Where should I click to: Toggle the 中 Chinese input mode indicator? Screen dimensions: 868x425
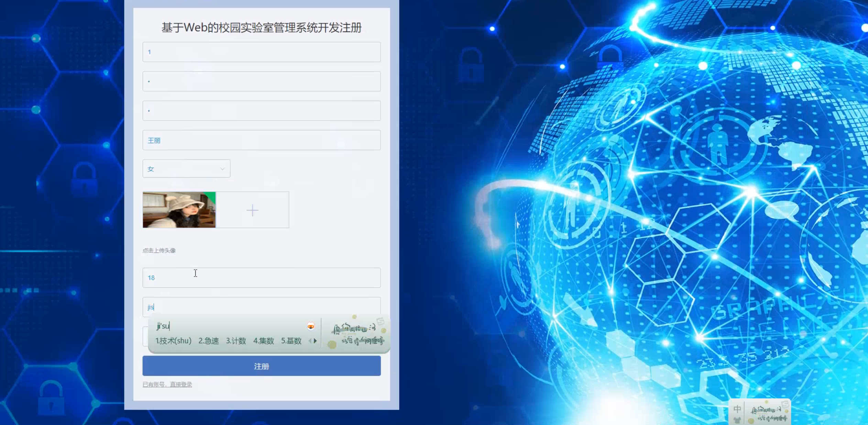tap(737, 409)
